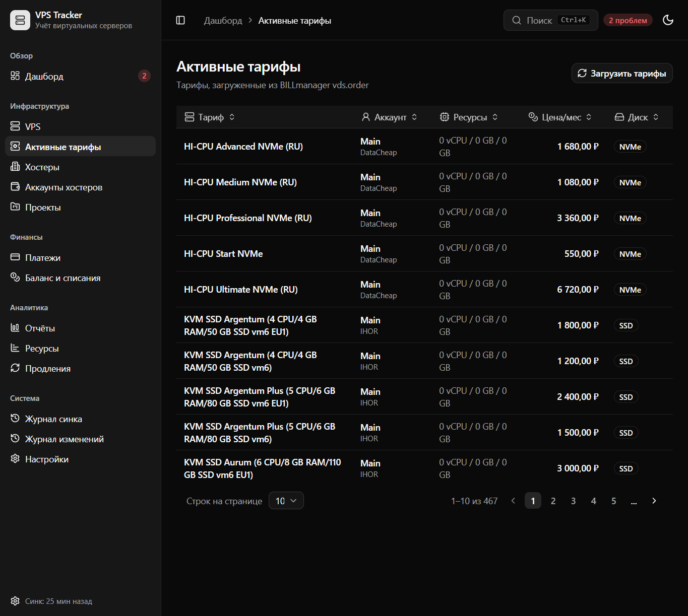Click the coins icon in the Цена/мес header
The width and height of the screenshot is (688, 616).
[x=533, y=117]
